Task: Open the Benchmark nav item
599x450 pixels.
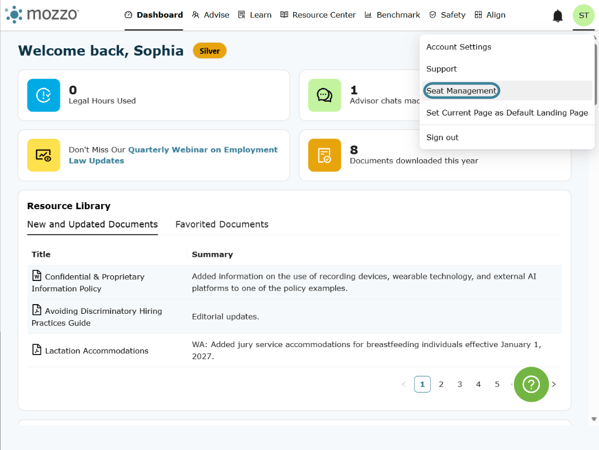Action: (x=392, y=15)
